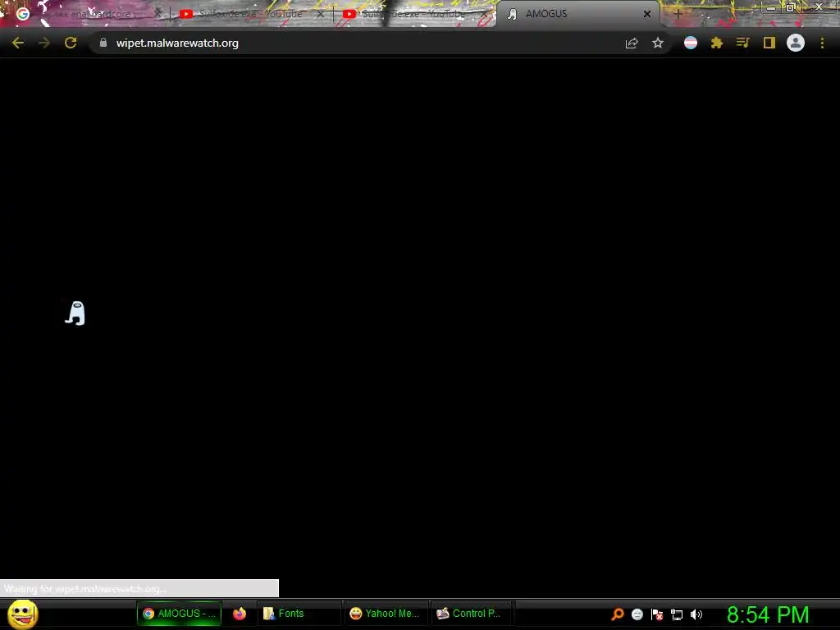Screen dimensions: 840x630
Task: Close the AMOGUS tab
Action: (647, 14)
